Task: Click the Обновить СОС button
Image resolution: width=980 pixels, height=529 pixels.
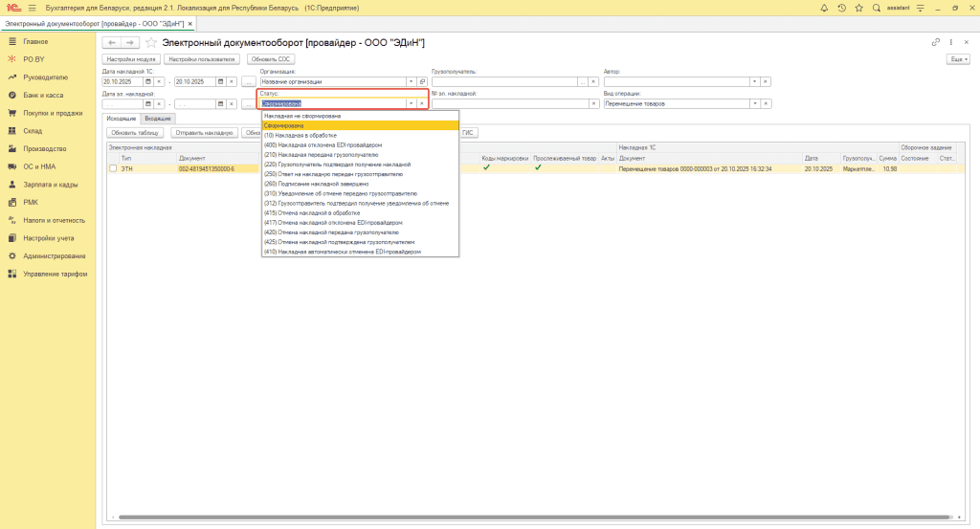Action: (x=272, y=59)
